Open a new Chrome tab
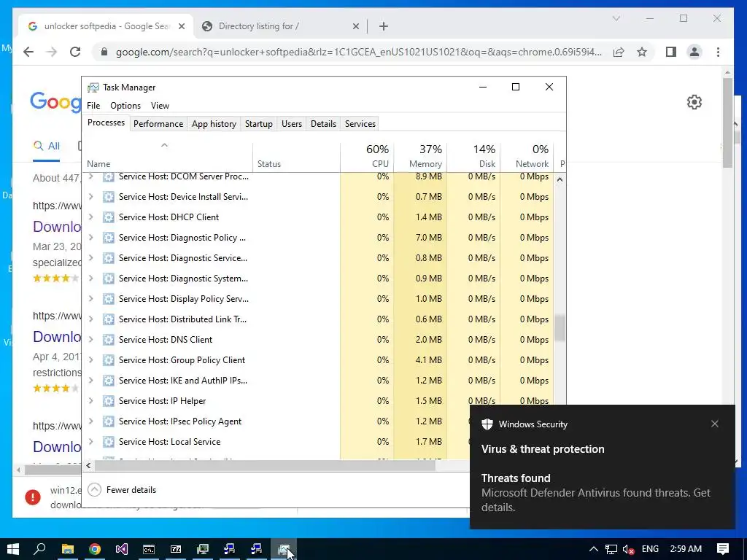The height and width of the screenshot is (560, 747). point(384,26)
